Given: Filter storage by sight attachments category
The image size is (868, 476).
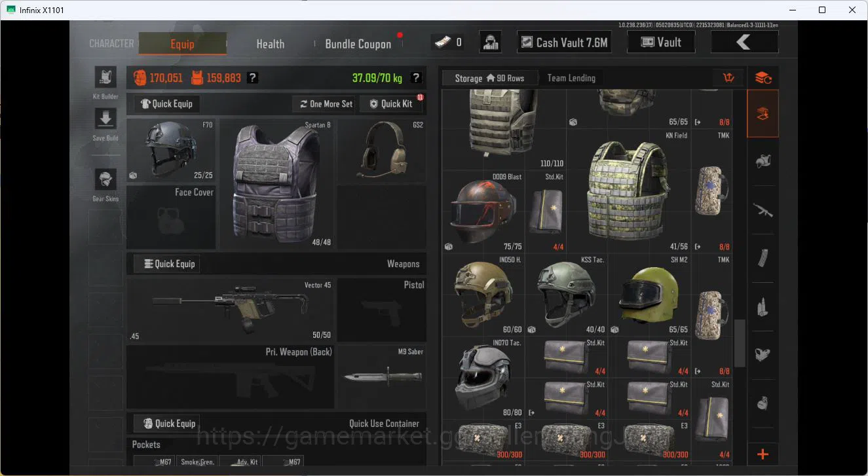Looking at the screenshot, I should click(x=763, y=354).
